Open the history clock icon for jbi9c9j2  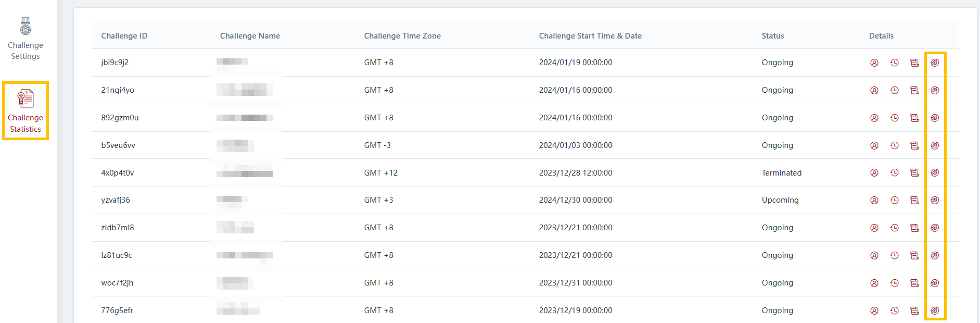pyautogui.click(x=895, y=63)
